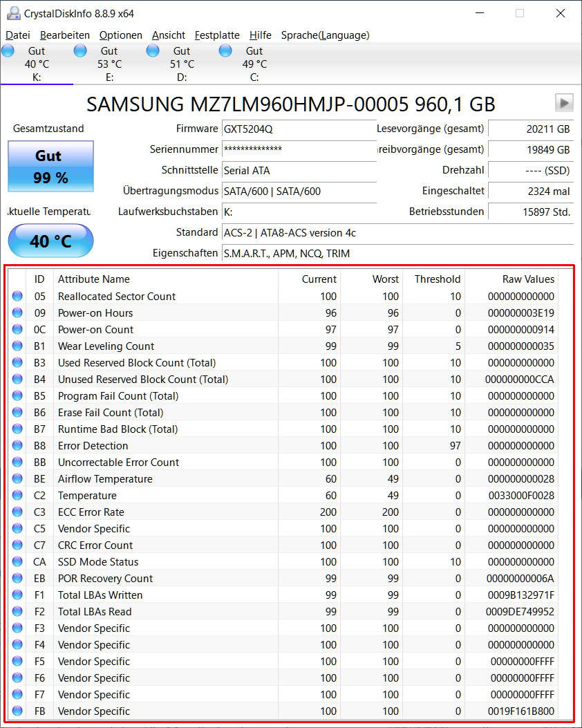Click raw value 000000000CCA
The width and height of the screenshot is (582, 728).
coord(519,380)
